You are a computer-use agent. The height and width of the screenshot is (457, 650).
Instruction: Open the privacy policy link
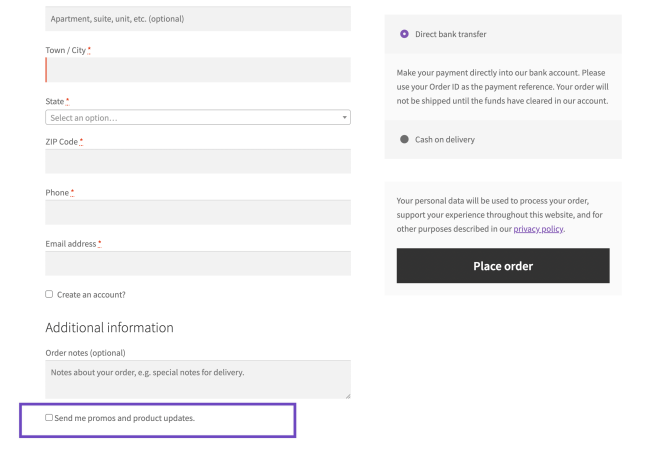538,229
